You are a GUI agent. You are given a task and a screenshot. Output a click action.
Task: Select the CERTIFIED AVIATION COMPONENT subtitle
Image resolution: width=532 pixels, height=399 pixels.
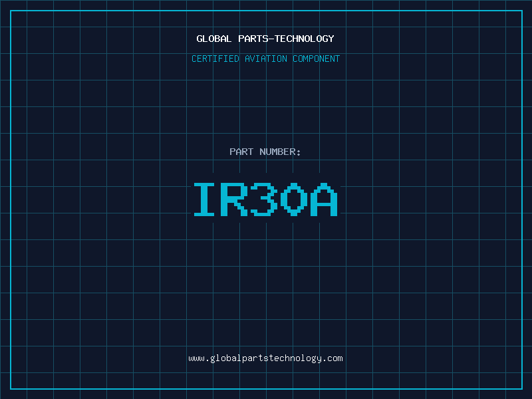pyautogui.click(x=265, y=59)
